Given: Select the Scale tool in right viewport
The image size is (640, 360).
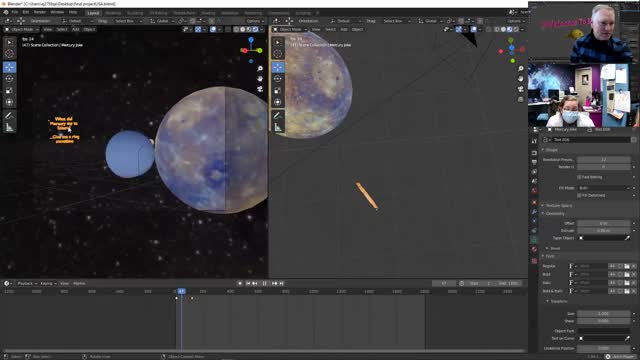Looking at the screenshot, I should tap(278, 91).
